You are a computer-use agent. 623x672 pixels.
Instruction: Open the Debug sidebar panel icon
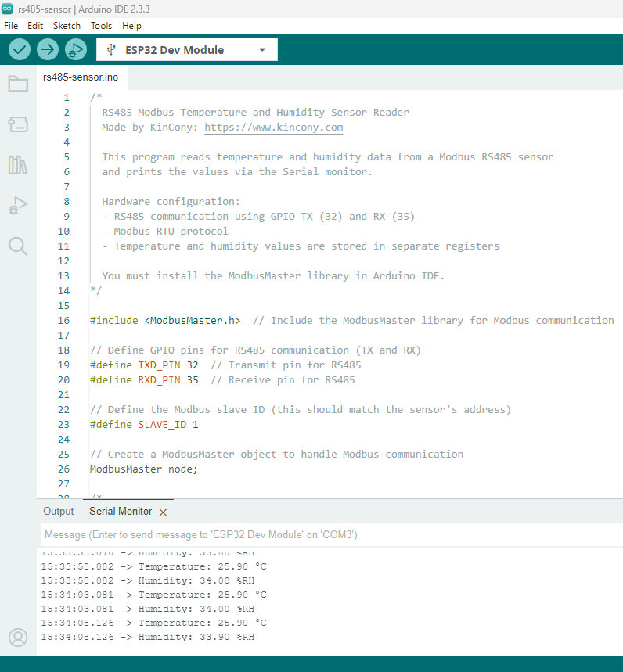click(x=18, y=206)
